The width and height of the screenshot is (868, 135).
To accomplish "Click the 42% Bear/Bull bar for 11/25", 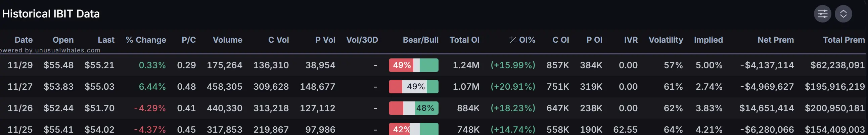I will click(x=413, y=129).
